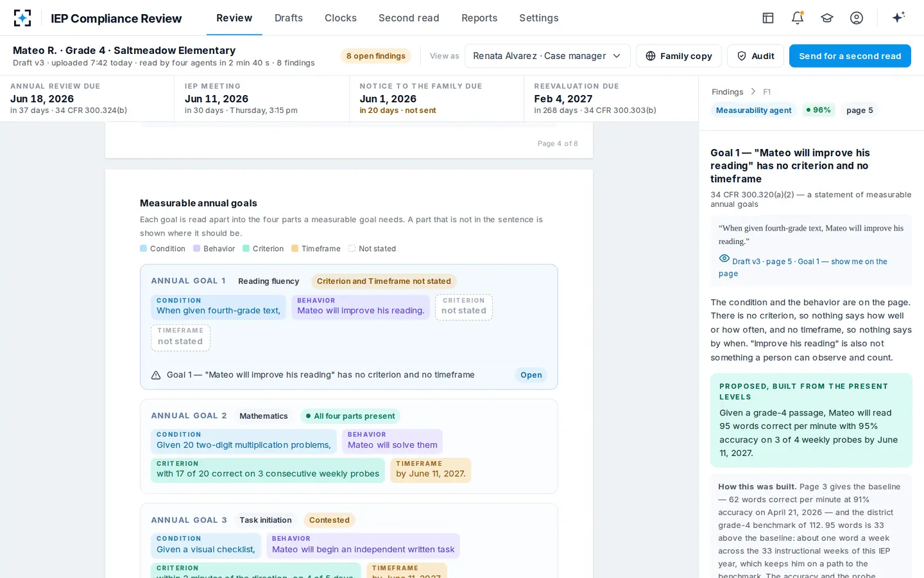Open the layout panel icon in header
The height and width of the screenshot is (578, 924).
tap(768, 18)
